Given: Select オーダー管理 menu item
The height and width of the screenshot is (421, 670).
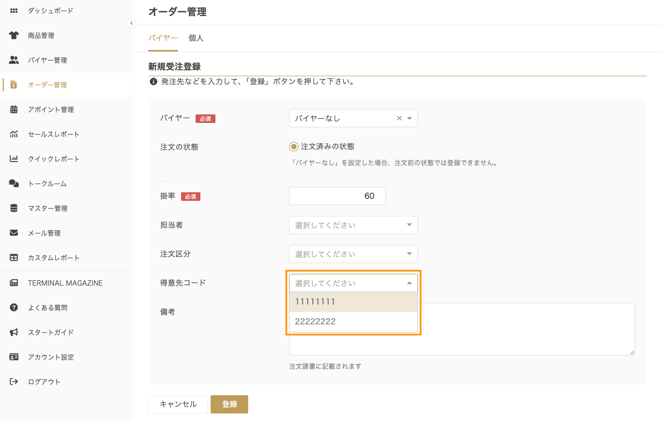Looking at the screenshot, I should (47, 85).
